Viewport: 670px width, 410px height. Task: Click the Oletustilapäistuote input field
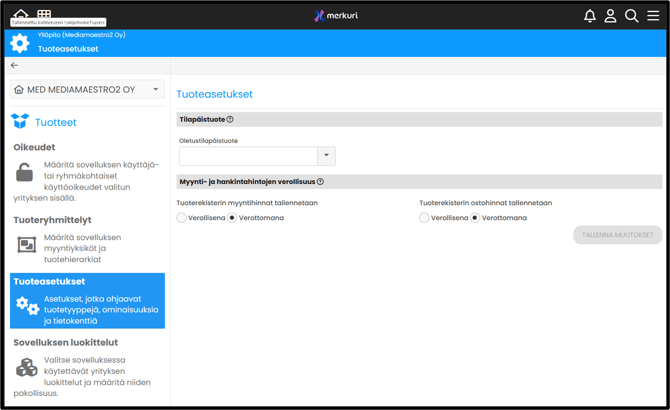coord(248,156)
